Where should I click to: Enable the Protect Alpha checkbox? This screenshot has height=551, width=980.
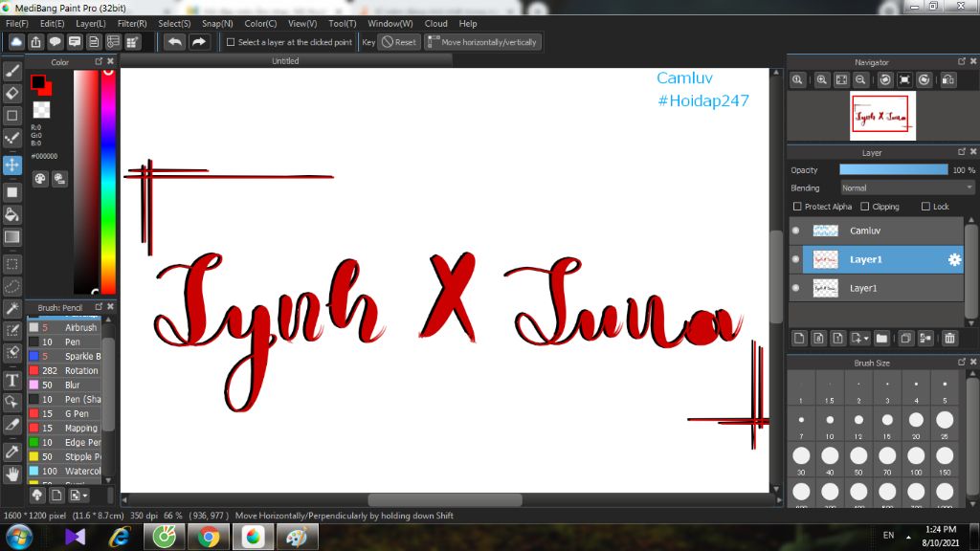797,207
